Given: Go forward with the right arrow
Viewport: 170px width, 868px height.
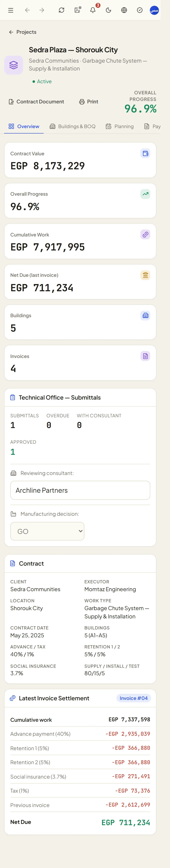Looking at the screenshot, I should 42,10.
